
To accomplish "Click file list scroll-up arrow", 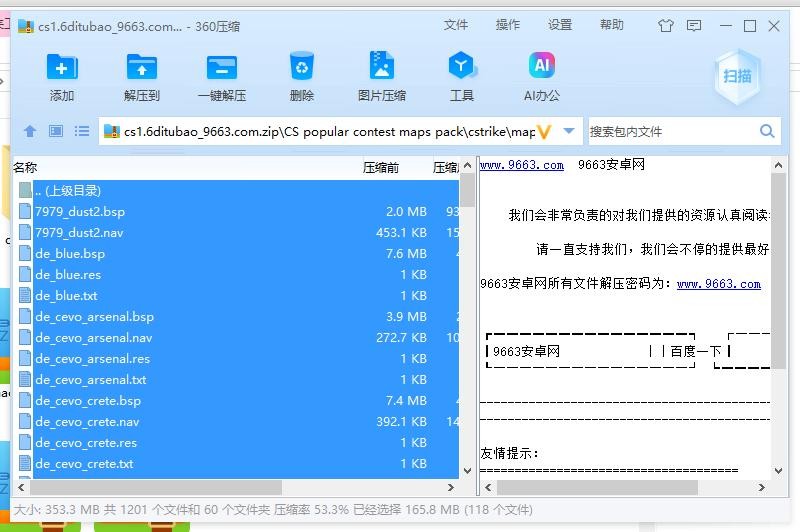I will coord(467,165).
